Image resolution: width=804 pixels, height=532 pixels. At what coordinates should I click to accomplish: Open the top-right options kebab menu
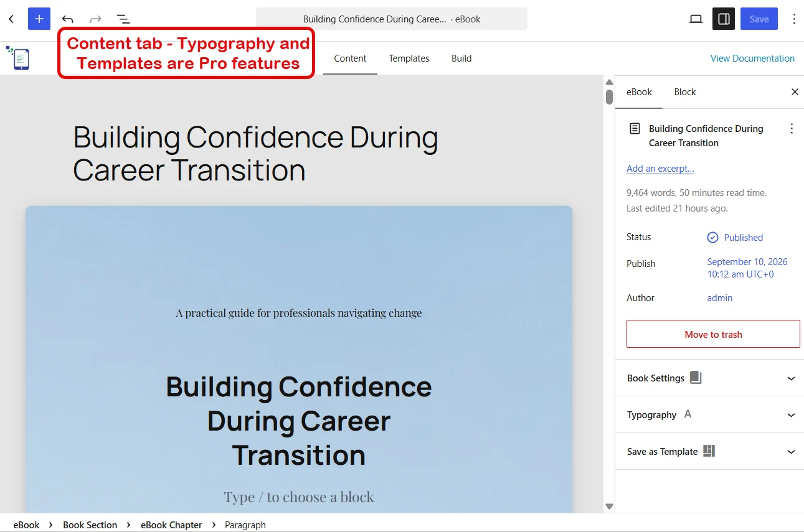[794, 19]
